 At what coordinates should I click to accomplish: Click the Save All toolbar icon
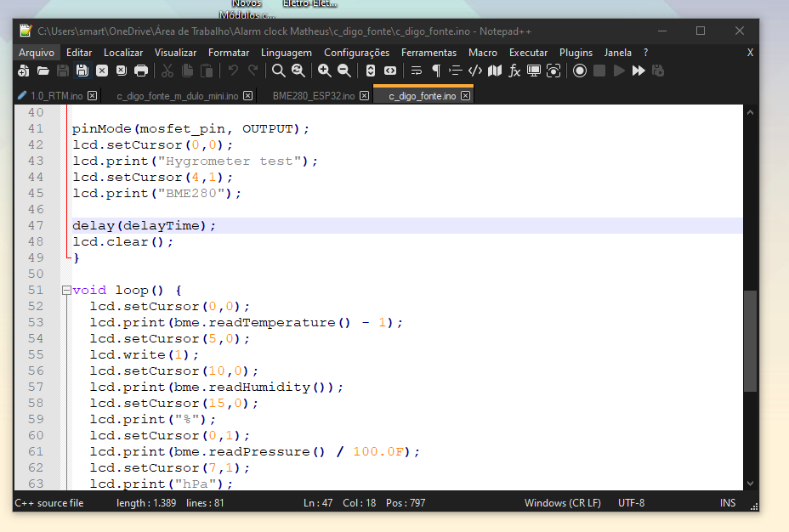coord(82,71)
